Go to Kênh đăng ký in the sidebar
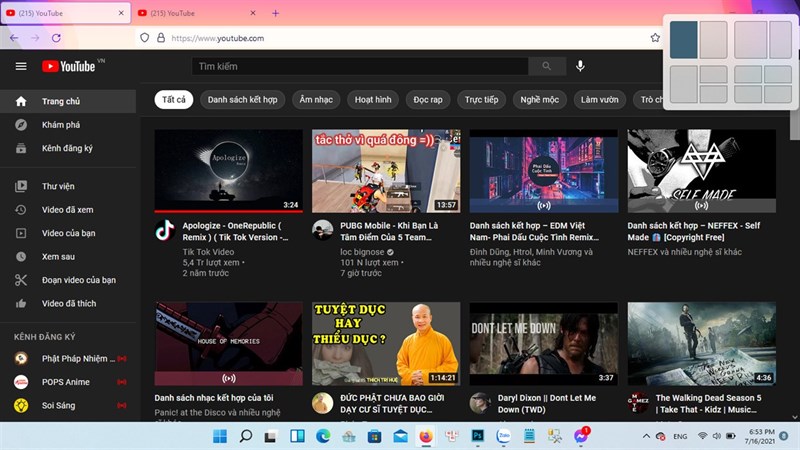The image size is (800, 450). pyautogui.click(x=66, y=148)
